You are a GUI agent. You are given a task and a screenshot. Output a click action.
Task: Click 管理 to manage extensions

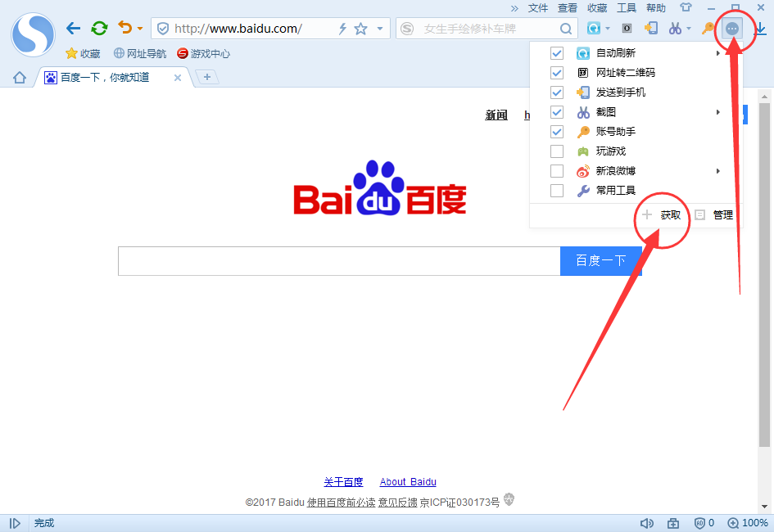click(x=713, y=215)
